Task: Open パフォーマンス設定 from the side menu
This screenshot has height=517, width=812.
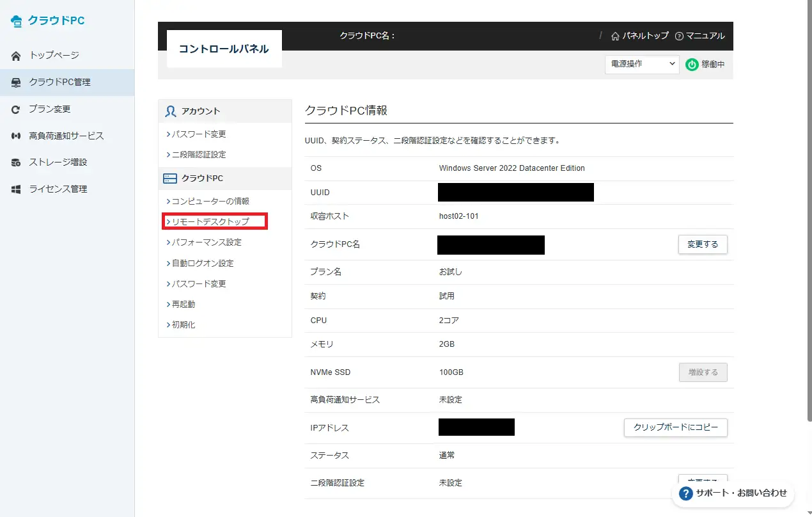Action: pyautogui.click(x=206, y=243)
